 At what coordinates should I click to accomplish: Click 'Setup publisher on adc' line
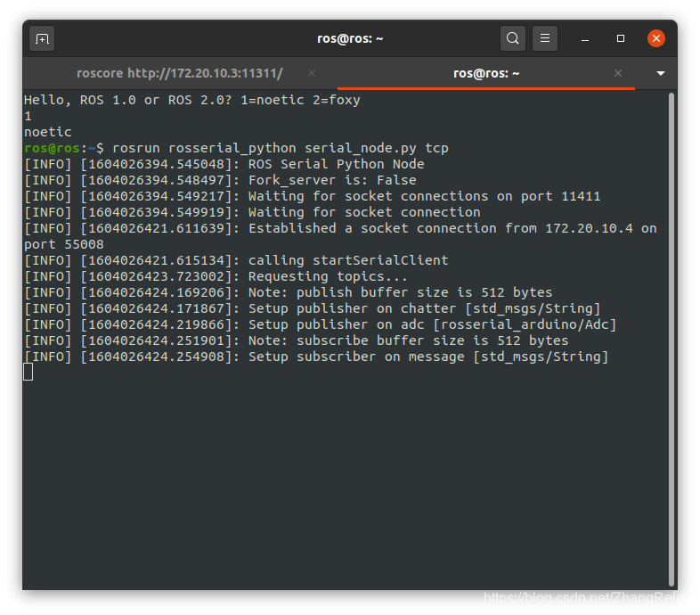pyautogui.click(x=320, y=325)
